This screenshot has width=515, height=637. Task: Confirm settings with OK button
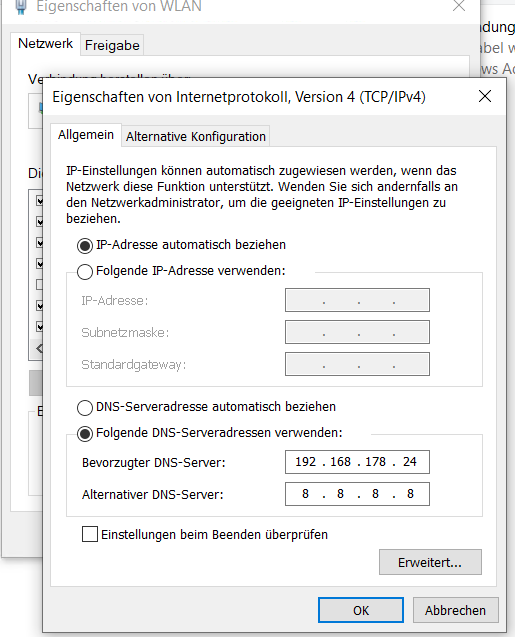(x=361, y=610)
